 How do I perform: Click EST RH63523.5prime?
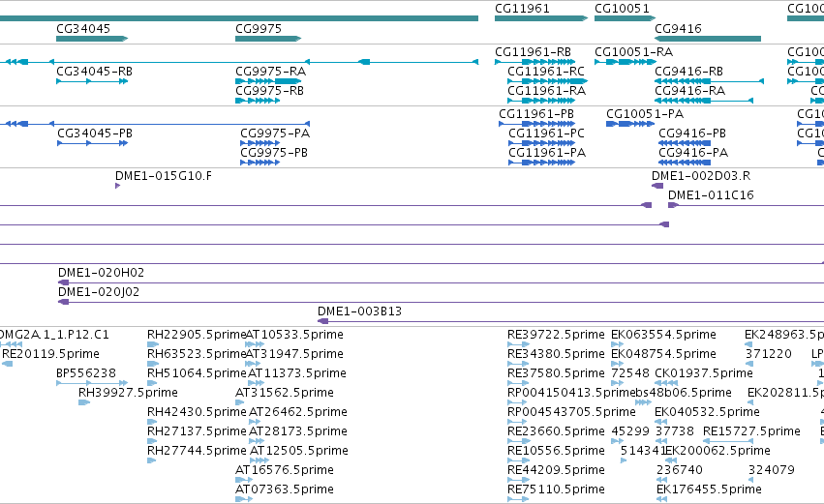click(x=152, y=364)
